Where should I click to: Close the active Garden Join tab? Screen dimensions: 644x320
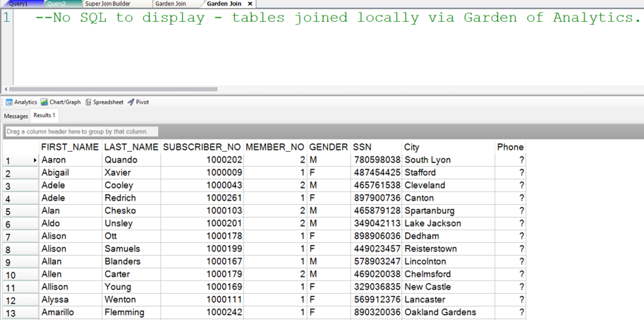coord(250,4)
